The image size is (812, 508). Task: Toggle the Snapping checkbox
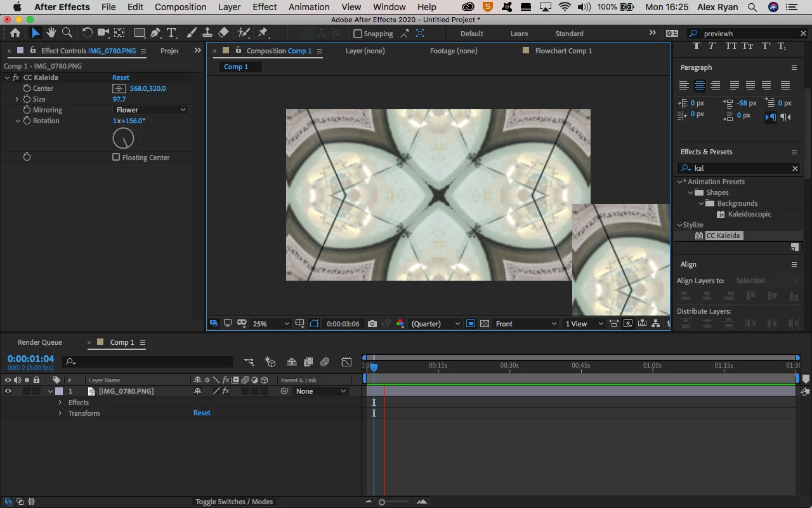358,34
